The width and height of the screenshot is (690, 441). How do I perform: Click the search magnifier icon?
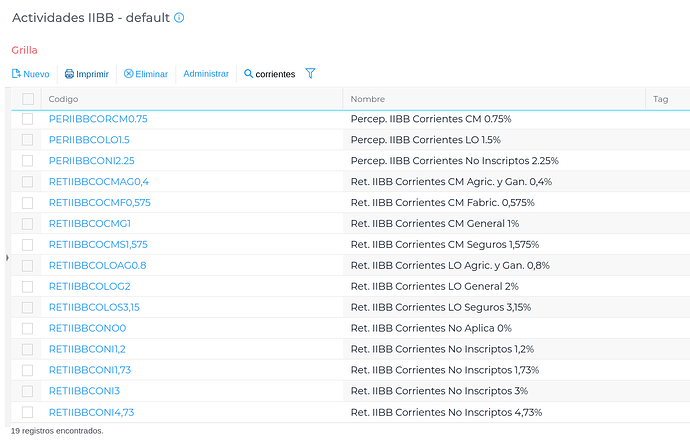tap(249, 74)
